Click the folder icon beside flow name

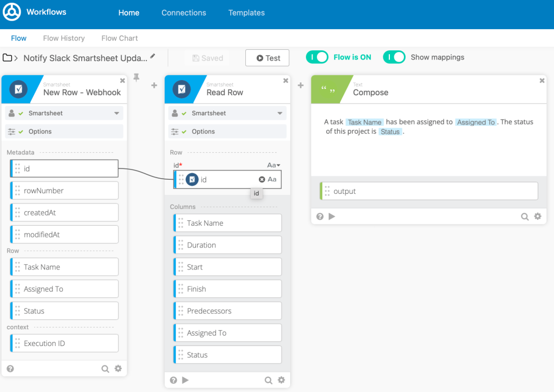click(8, 58)
